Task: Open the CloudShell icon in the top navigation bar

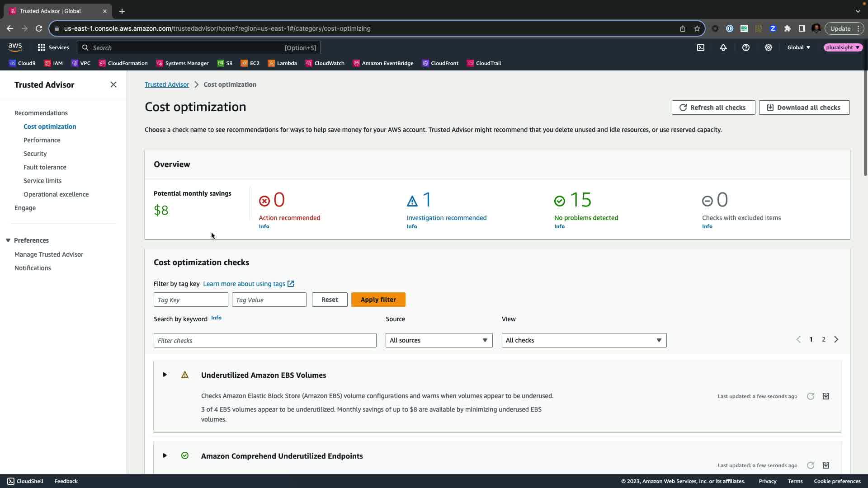Action: click(x=701, y=47)
